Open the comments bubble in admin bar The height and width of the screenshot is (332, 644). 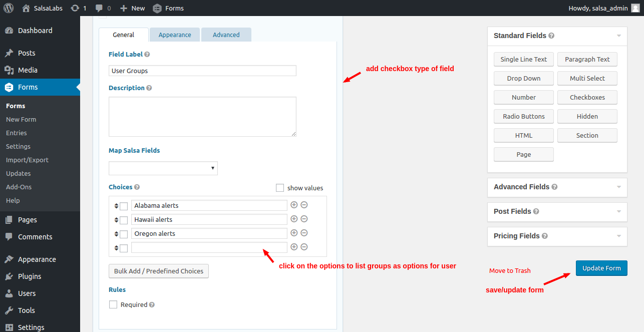[x=99, y=8]
